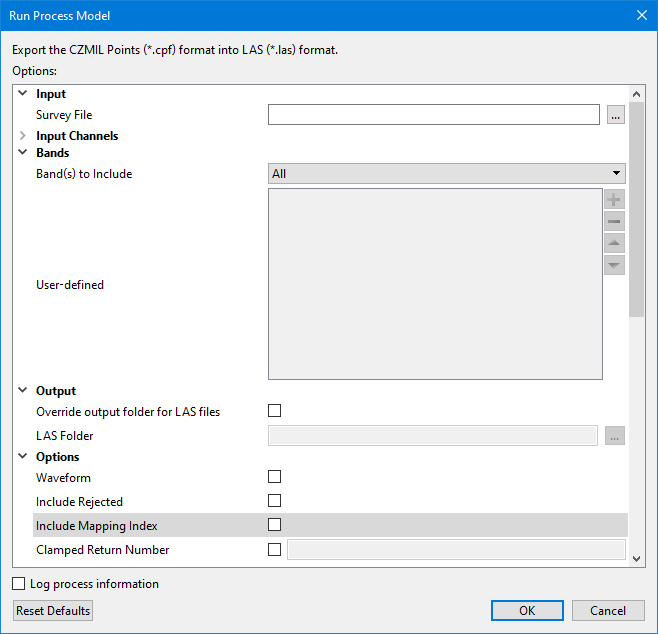
Task: Click the remove item minus icon
Action: (x=614, y=222)
